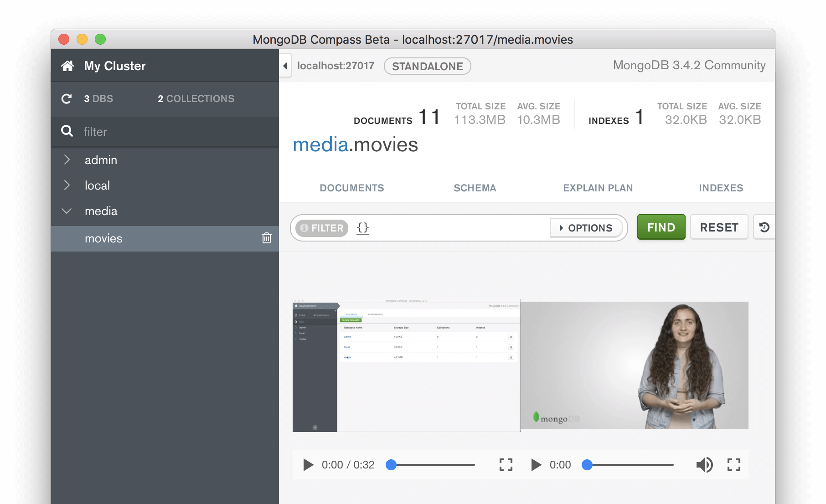Expand the admin database
This screenshot has height=504, width=826.
click(x=67, y=159)
